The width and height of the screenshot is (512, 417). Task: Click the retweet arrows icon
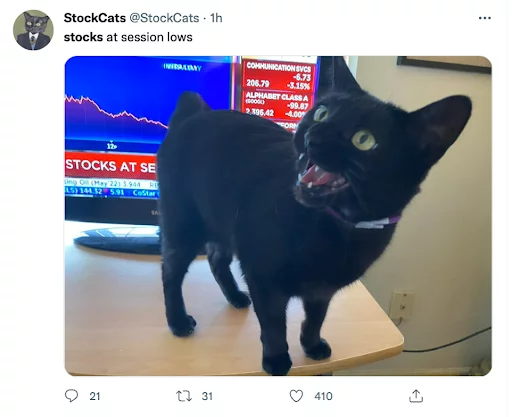[184, 396]
